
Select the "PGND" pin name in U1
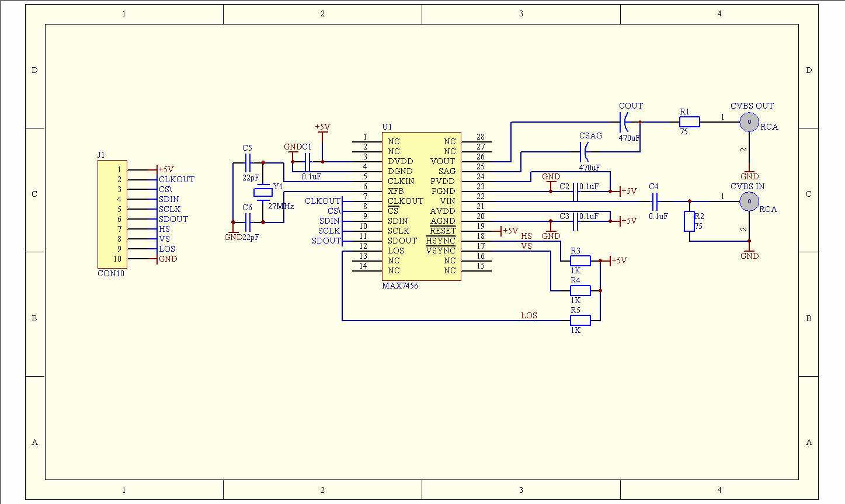(443, 191)
